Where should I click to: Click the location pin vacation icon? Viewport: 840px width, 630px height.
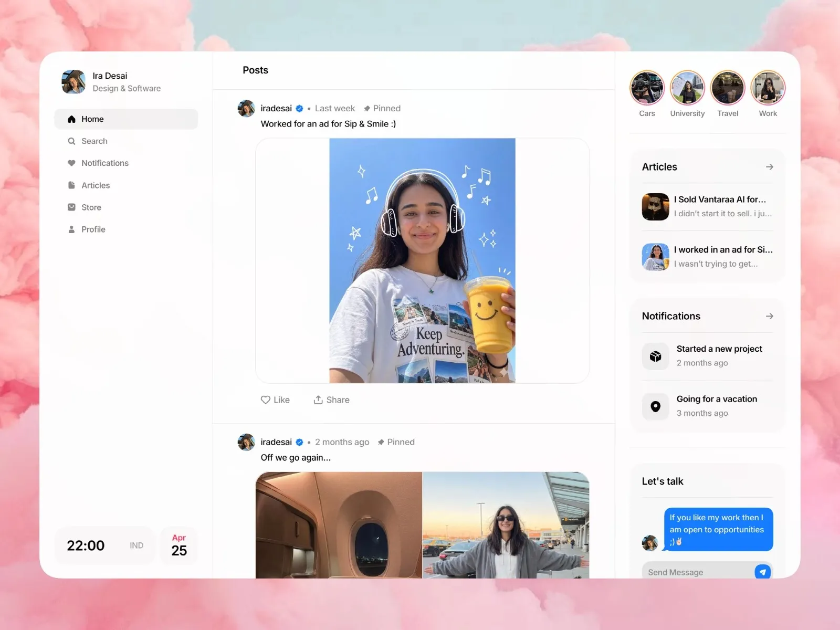[655, 406]
